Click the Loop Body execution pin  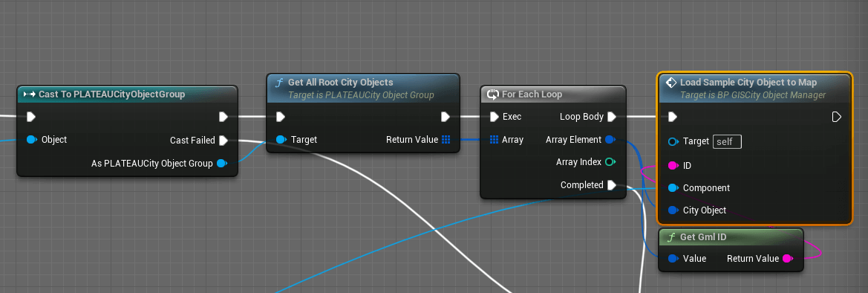[612, 117]
